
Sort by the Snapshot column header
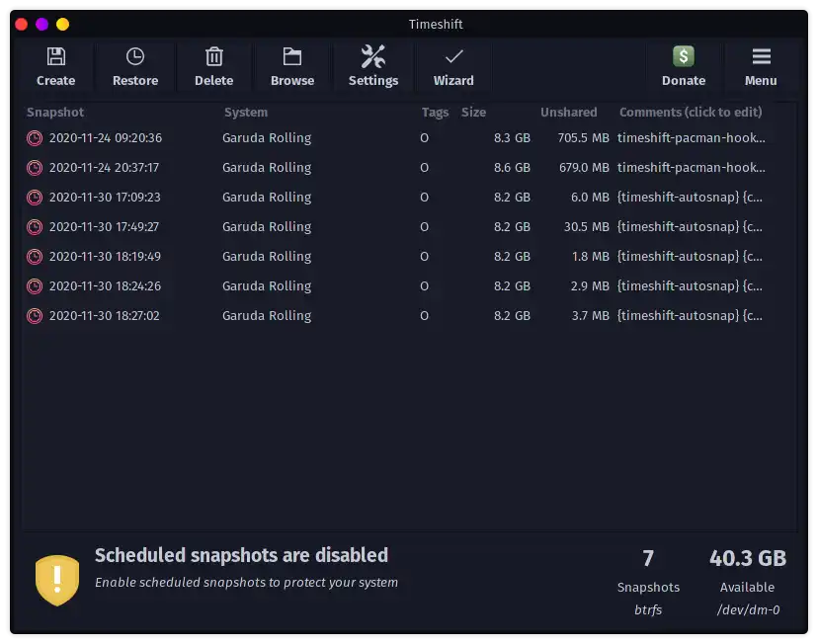pyautogui.click(x=55, y=113)
